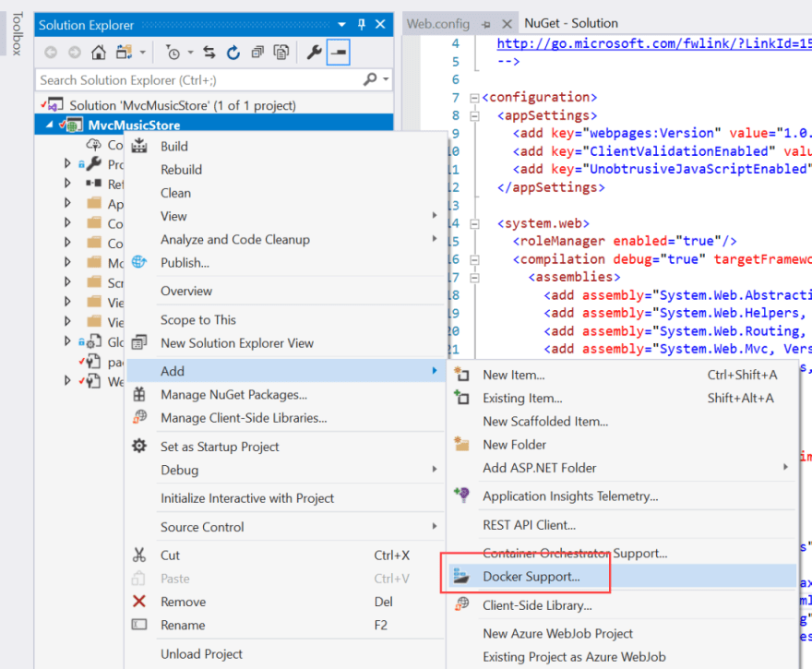Click the Forward arrow in Solution Explorer toolbar
Viewport: 812px width, 669px height.
pos(75,53)
